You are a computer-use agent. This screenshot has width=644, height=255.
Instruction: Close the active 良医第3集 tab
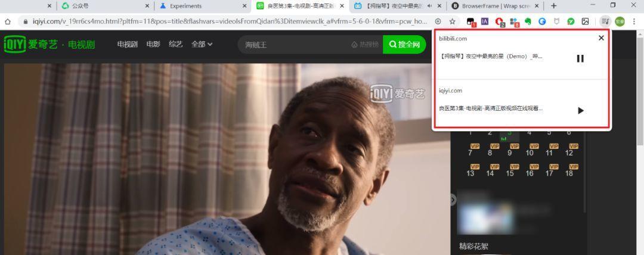tap(342, 6)
